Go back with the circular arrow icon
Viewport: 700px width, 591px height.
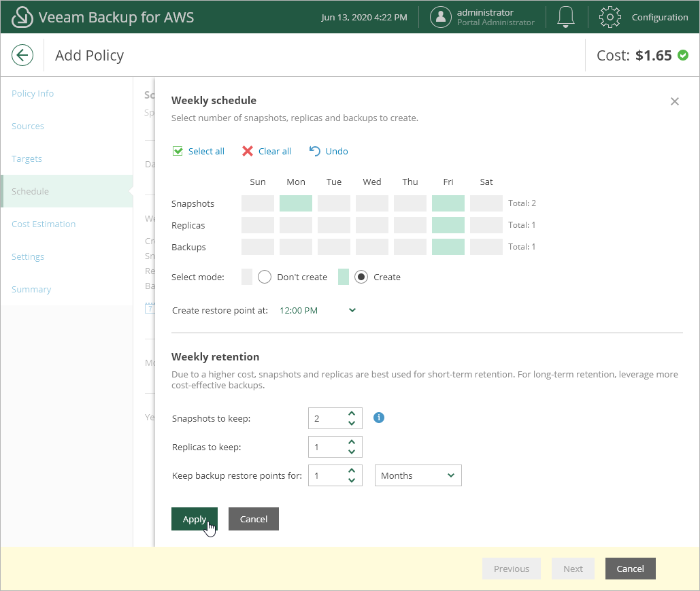click(x=22, y=55)
